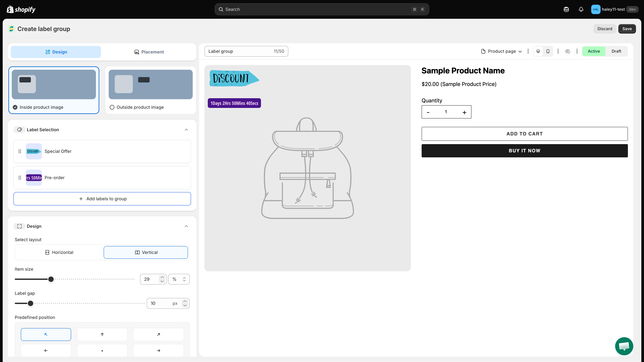Open the Sidekick assistant icon
Image resolution: width=644 pixels, height=362 pixels.
(566, 10)
